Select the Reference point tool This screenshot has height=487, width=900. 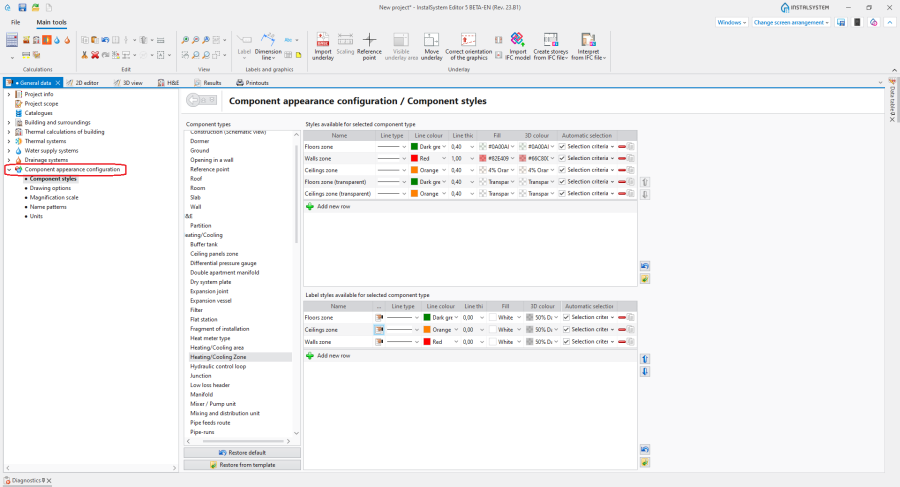coord(369,47)
